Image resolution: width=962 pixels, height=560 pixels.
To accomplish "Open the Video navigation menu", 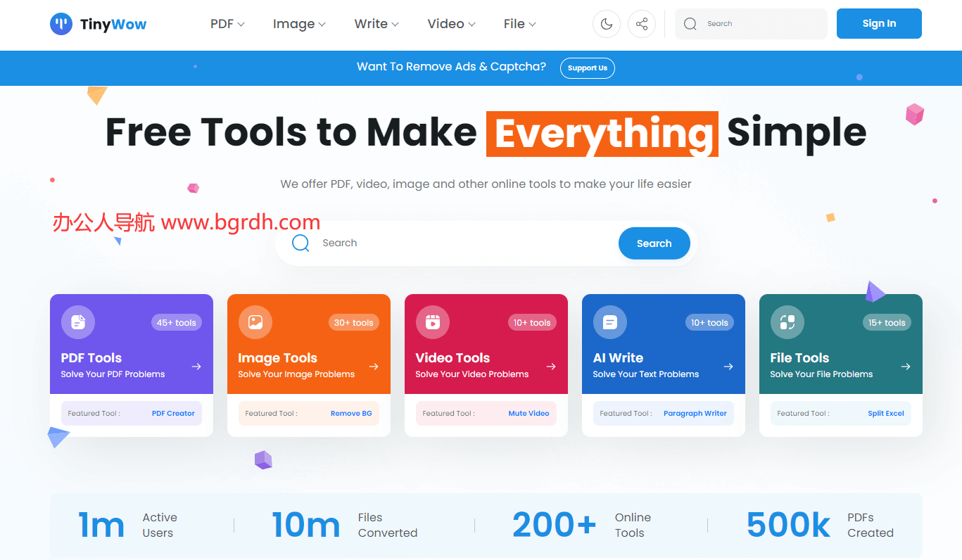I will point(451,24).
